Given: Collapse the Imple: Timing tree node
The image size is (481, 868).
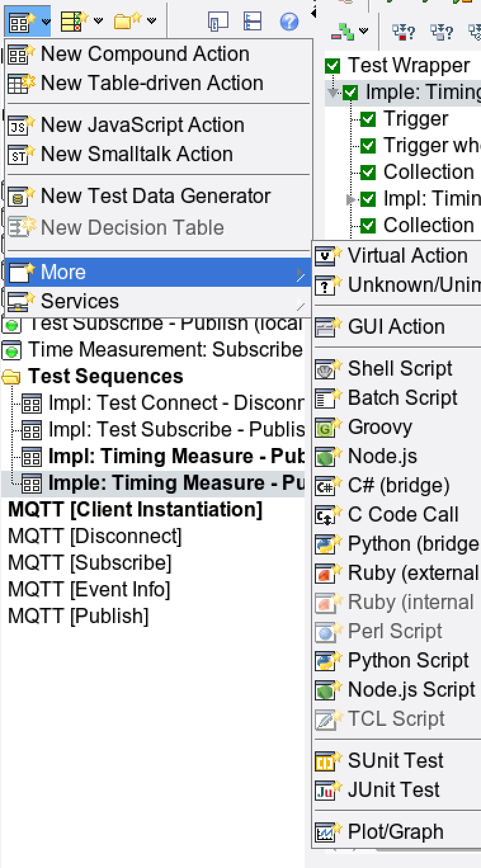Looking at the screenshot, I should point(333,93).
